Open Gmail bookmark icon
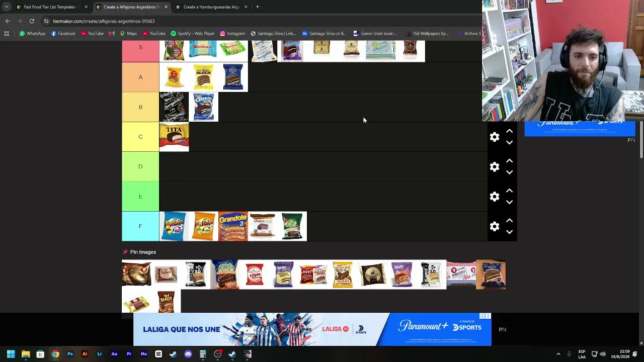Image resolution: width=644 pixels, height=362 pixels. pyautogui.click(x=112, y=34)
